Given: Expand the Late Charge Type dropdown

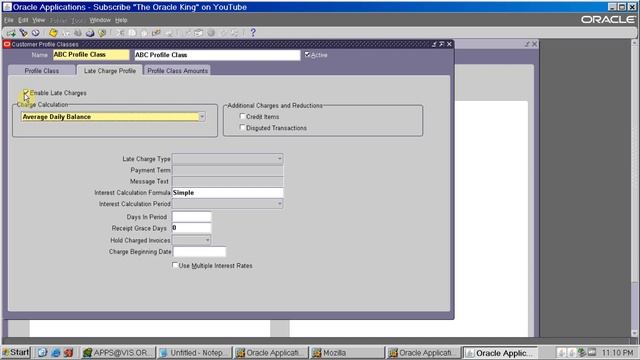Looking at the screenshot, I should coord(279,159).
